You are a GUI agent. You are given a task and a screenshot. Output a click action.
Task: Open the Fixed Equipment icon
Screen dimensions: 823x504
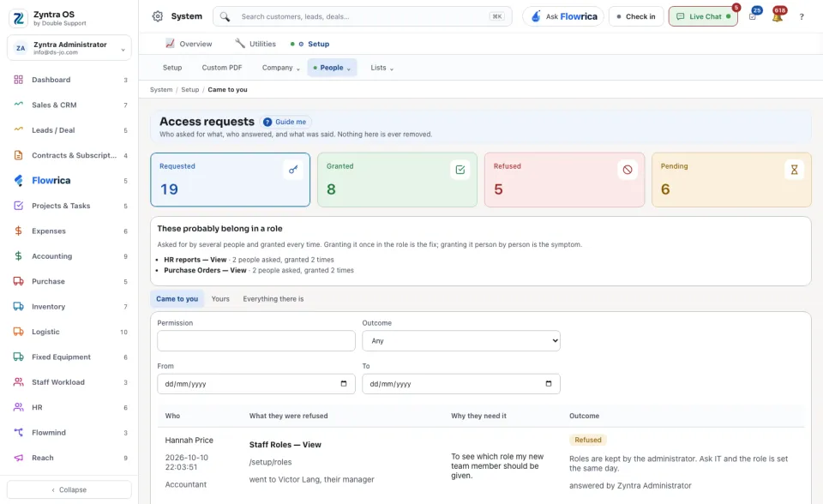click(x=18, y=357)
